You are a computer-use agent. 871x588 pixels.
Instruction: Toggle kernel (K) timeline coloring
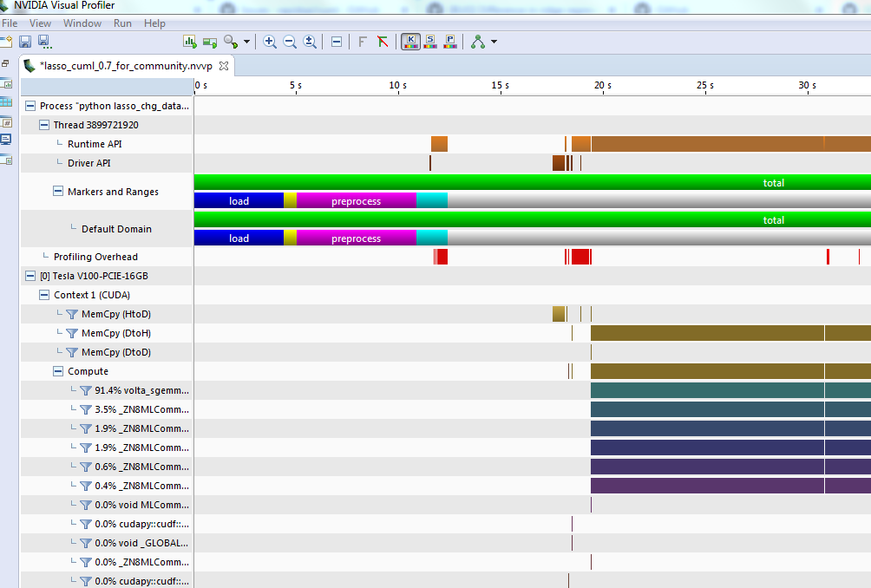(x=411, y=42)
